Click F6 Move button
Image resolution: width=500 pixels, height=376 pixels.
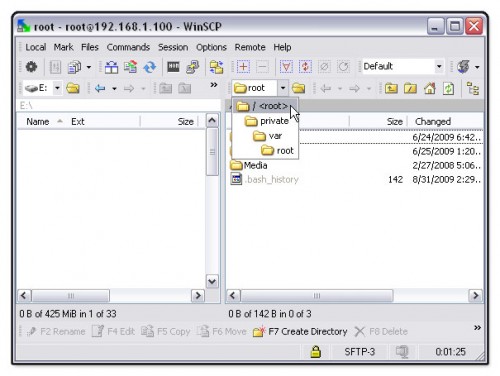(221, 332)
